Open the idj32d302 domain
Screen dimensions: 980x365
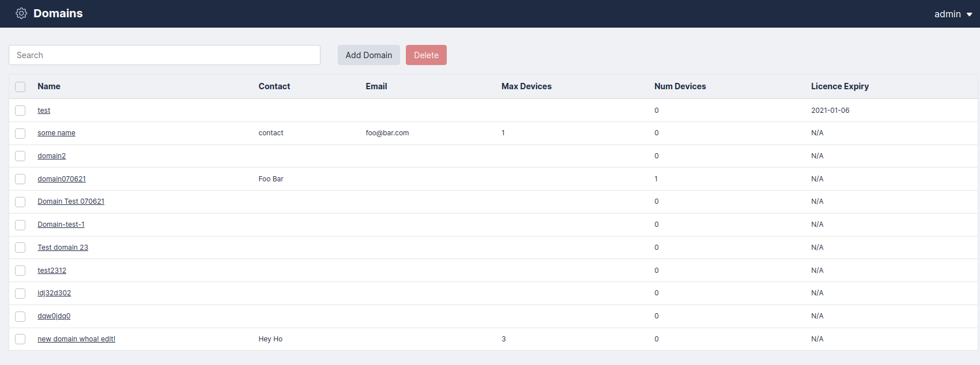coord(54,293)
